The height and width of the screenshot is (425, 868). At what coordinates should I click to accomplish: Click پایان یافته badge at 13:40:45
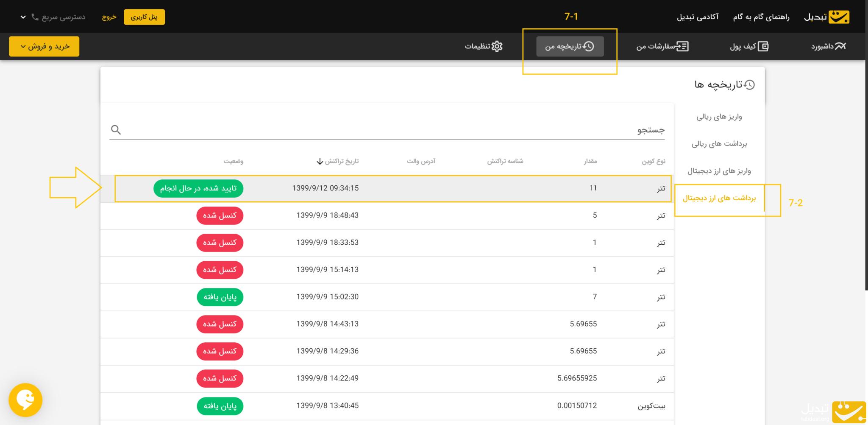click(x=220, y=406)
